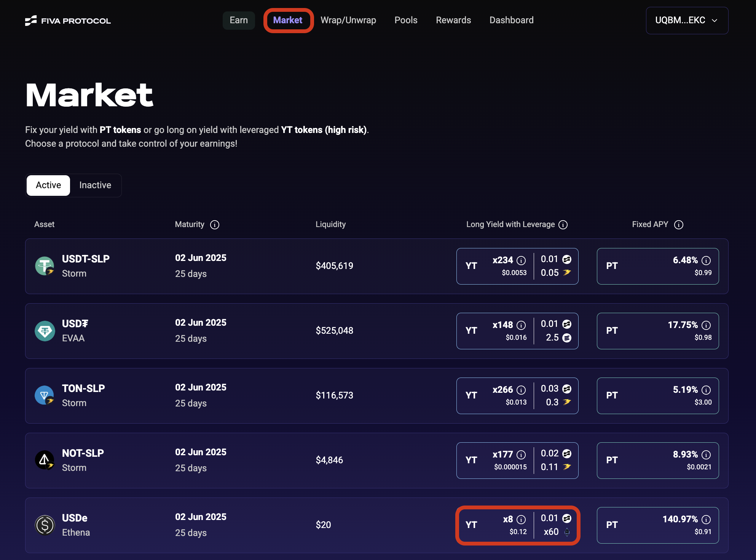Click the info icon beside x234 leverage
Screen dimensions: 756x560
pyautogui.click(x=521, y=261)
